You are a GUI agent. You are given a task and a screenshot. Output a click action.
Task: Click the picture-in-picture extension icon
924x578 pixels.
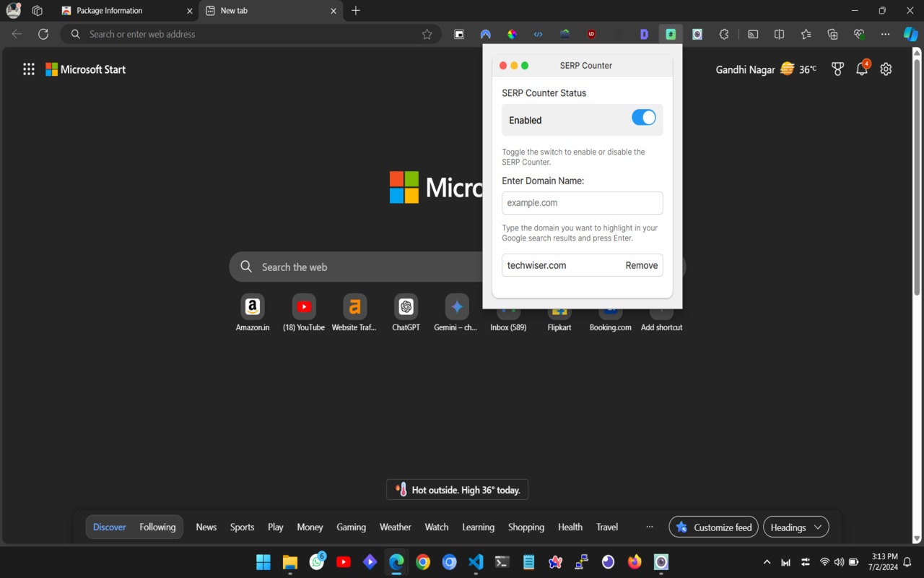tap(458, 34)
